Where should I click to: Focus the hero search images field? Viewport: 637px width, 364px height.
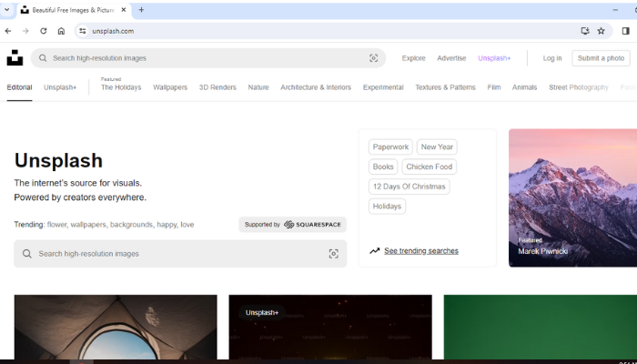180,254
